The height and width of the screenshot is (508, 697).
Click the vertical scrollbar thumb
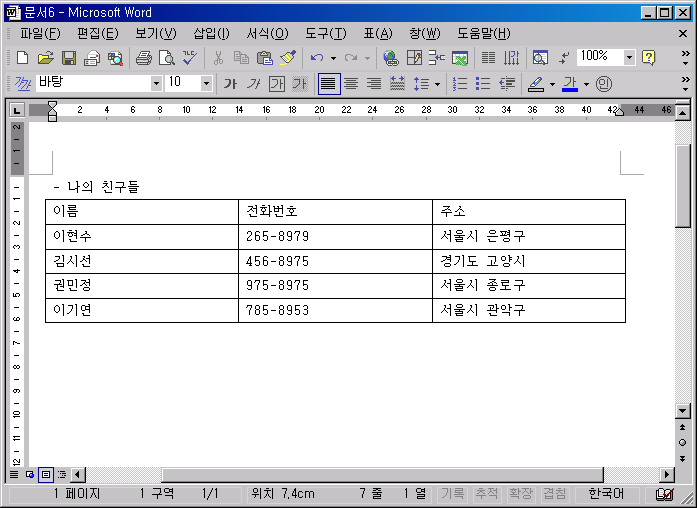(x=682, y=186)
